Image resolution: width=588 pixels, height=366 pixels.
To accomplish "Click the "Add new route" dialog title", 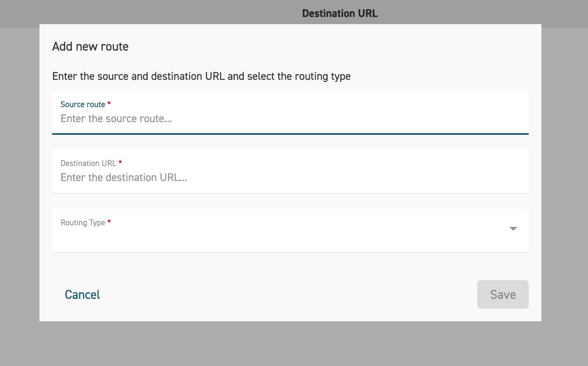I will tap(90, 47).
